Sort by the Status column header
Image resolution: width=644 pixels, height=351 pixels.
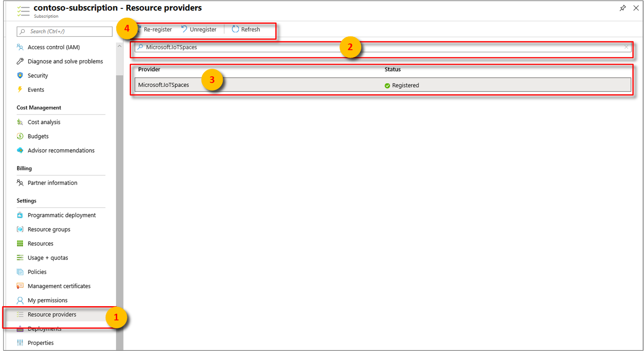coord(393,70)
